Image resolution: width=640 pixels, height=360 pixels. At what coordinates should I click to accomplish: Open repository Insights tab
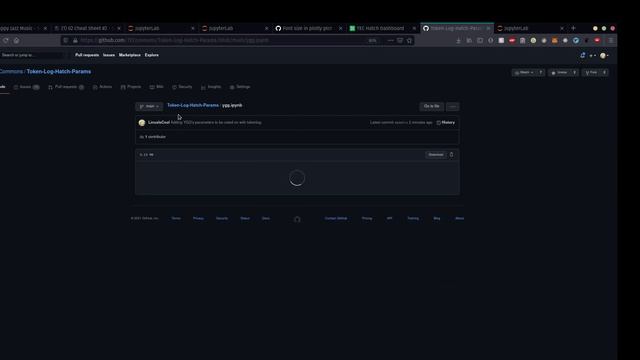coord(211,87)
